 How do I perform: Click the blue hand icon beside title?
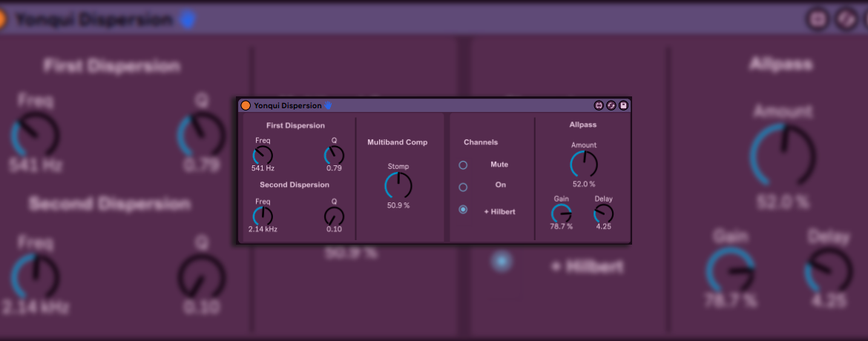pos(329,106)
